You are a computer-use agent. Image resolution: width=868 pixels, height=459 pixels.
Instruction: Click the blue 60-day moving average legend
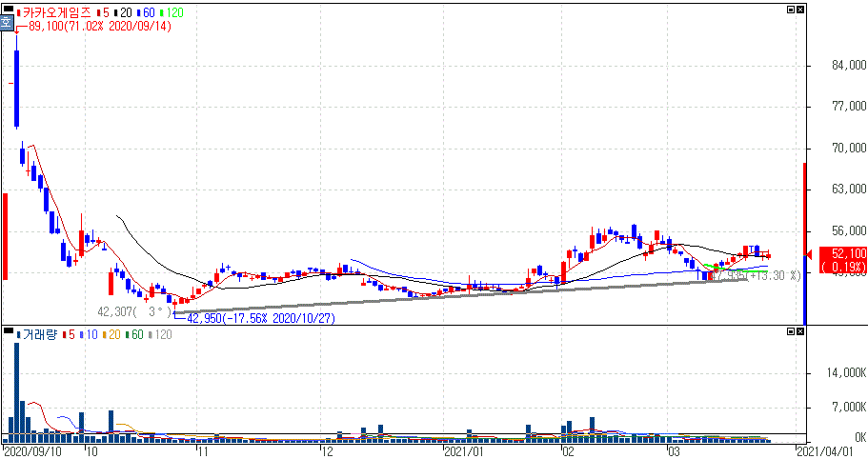pyautogui.click(x=146, y=12)
